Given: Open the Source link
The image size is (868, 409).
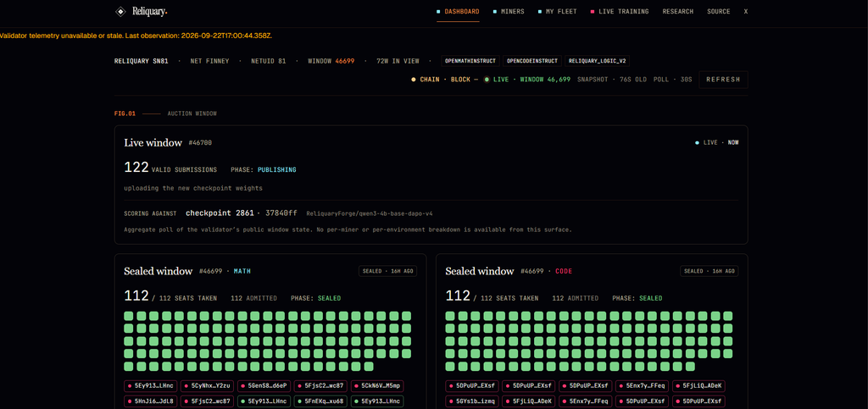Looking at the screenshot, I should click(718, 12).
